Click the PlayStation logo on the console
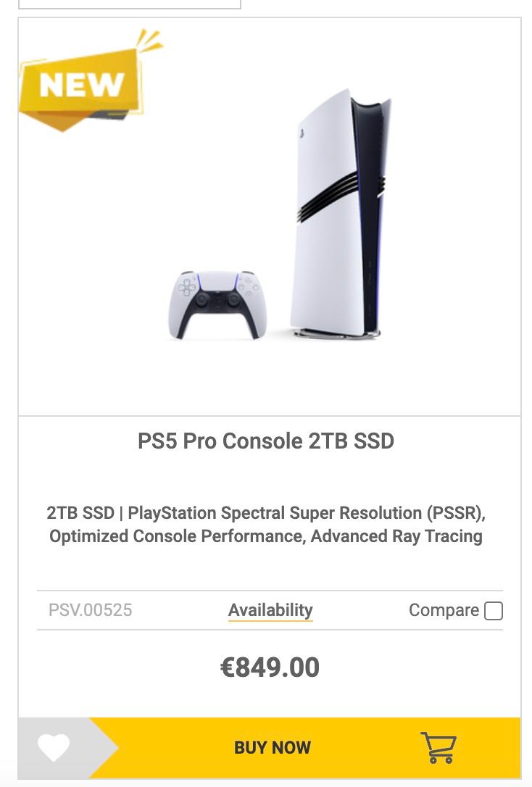Screen dimensions: 532x787 (x=301, y=133)
